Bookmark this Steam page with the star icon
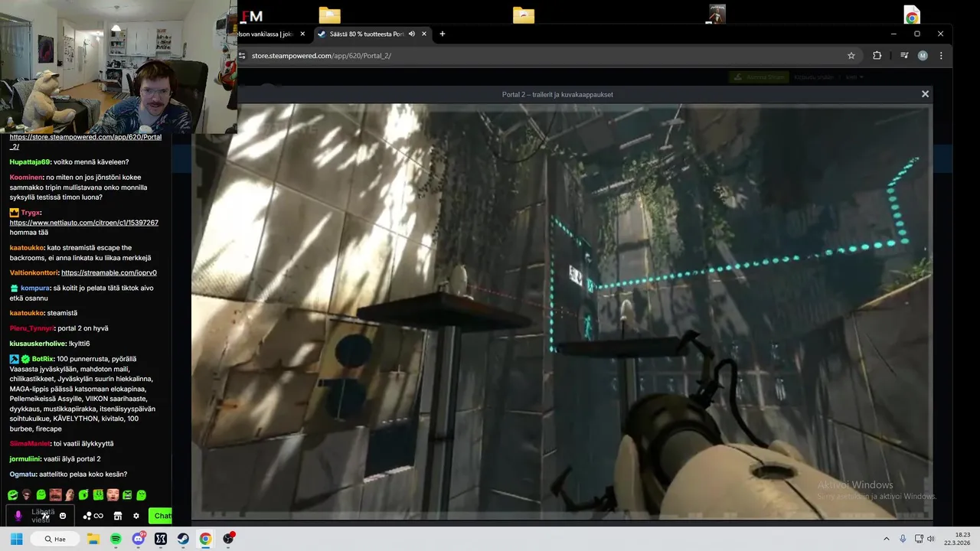Image resolution: width=980 pixels, height=551 pixels. (x=851, y=56)
